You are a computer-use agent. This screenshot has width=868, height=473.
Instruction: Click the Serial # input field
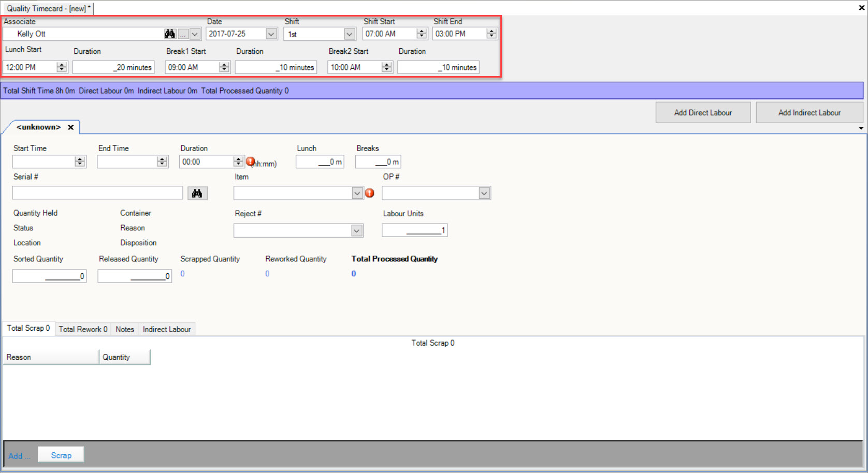[x=97, y=193]
